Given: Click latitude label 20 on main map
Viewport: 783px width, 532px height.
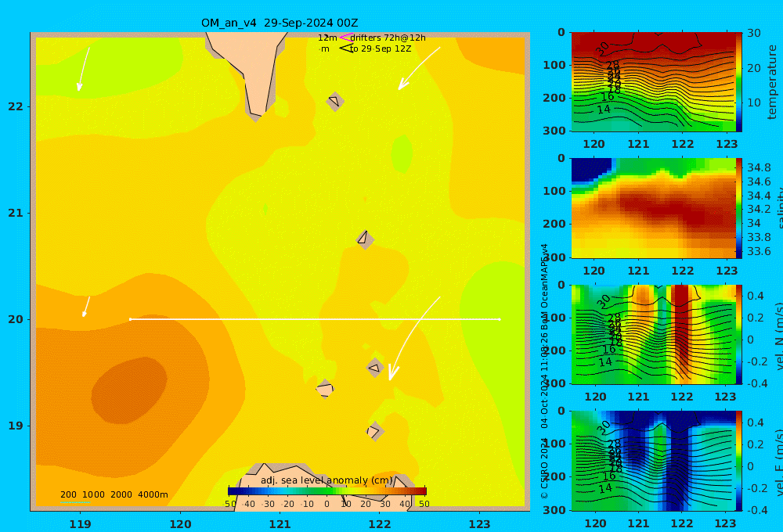Looking at the screenshot, I should click(16, 319).
